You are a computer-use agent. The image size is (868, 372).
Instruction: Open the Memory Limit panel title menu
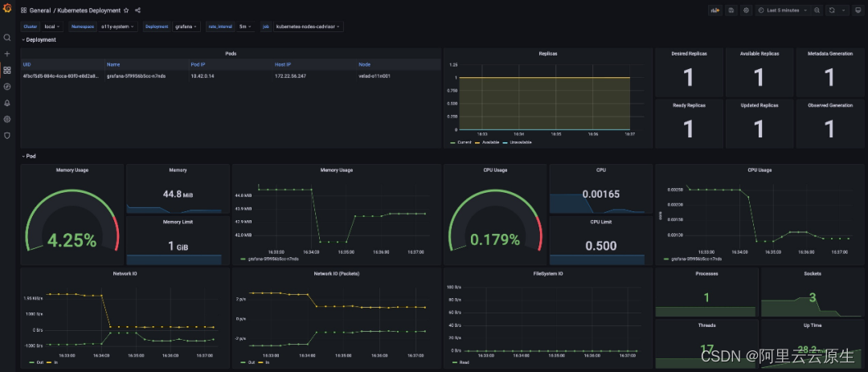(178, 222)
